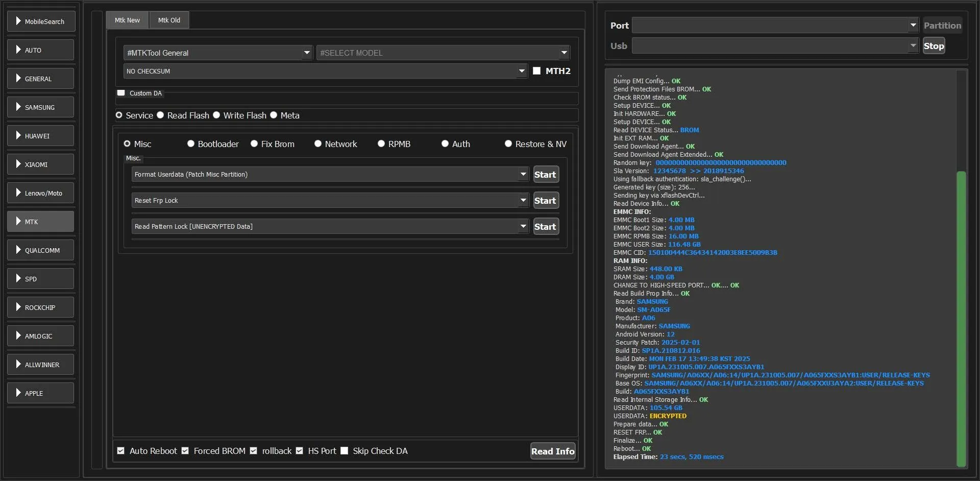Image resolution: width=980 pixels, height=481 pixels.
Task: Click the Stop button
Action: coord(934,46)
